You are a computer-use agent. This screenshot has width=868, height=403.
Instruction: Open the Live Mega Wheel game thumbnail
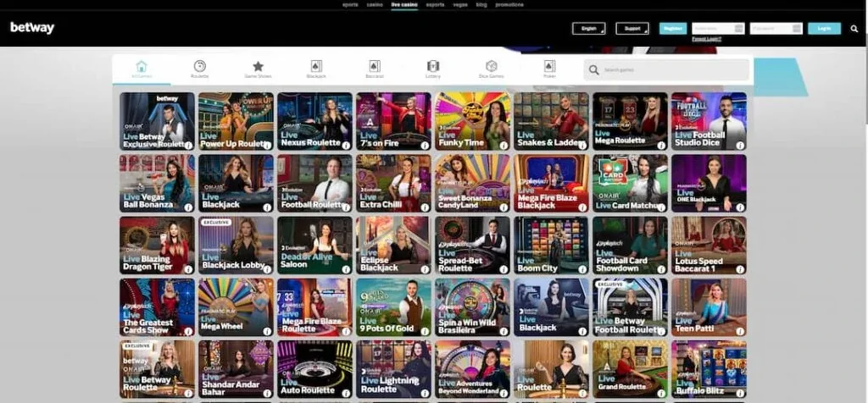[236, 307]
